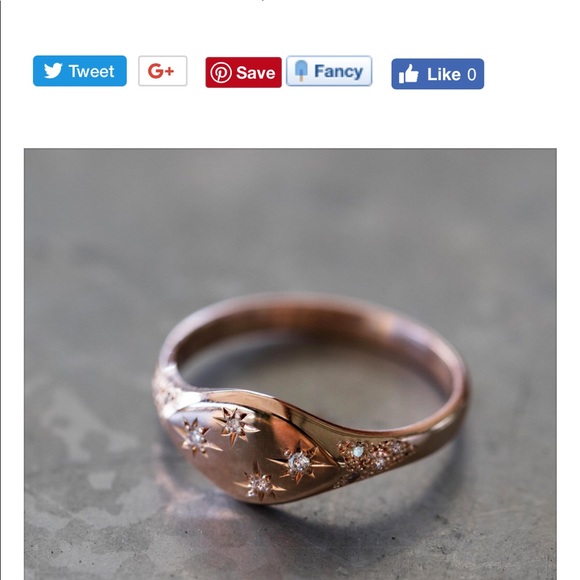Click the Google Plus G+ icon
580x580 pixels.
(x=162, y=71)
